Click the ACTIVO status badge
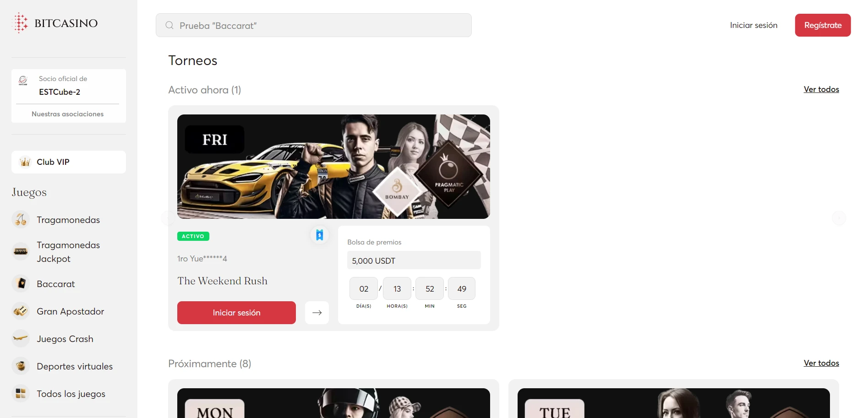The height and width of the screenshot is (418, 868). point(193,236)
